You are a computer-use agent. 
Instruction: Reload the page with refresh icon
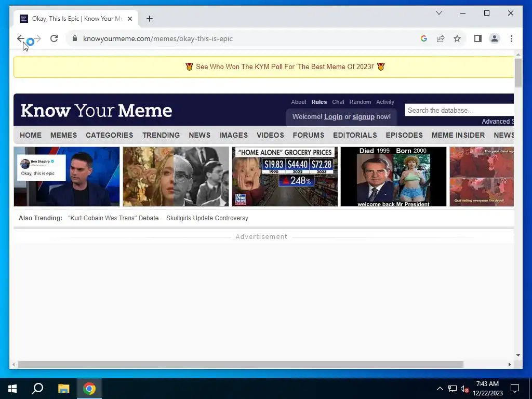[54, 38]
